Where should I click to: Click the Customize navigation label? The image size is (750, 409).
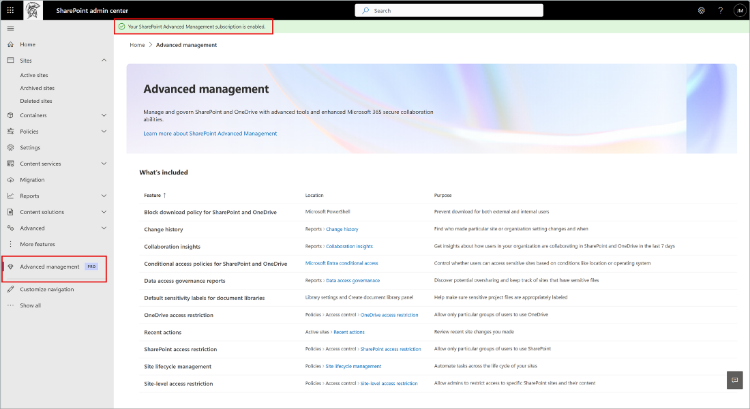47,289
